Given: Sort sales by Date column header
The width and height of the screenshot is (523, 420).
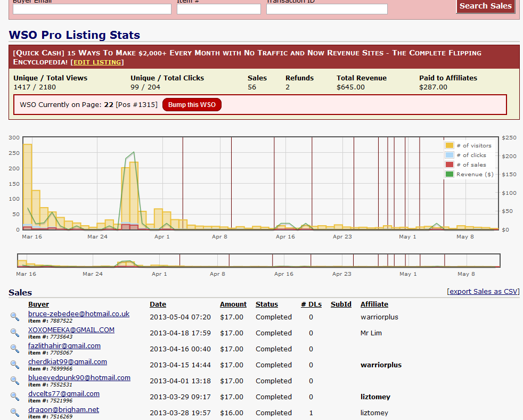Looking at the screenshot, I should click(158, 304).
